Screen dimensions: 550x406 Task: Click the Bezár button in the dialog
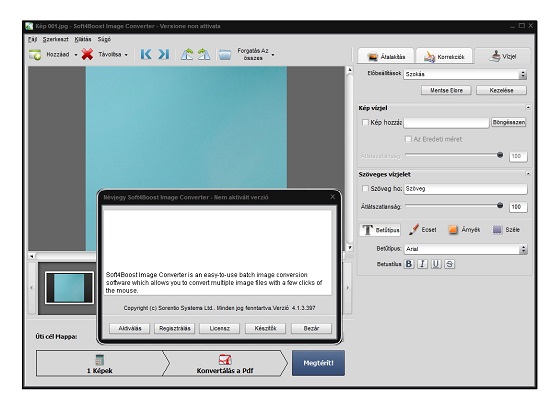tap(311, 328)
